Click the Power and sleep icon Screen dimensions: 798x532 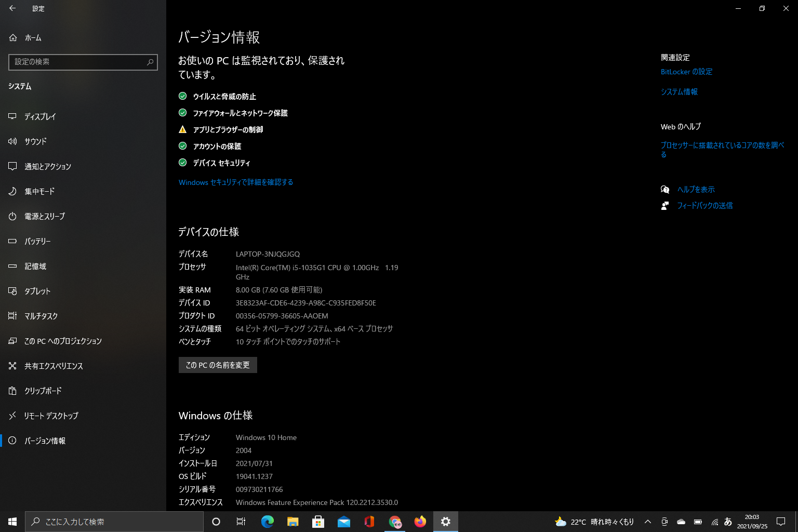coord(12,216)
